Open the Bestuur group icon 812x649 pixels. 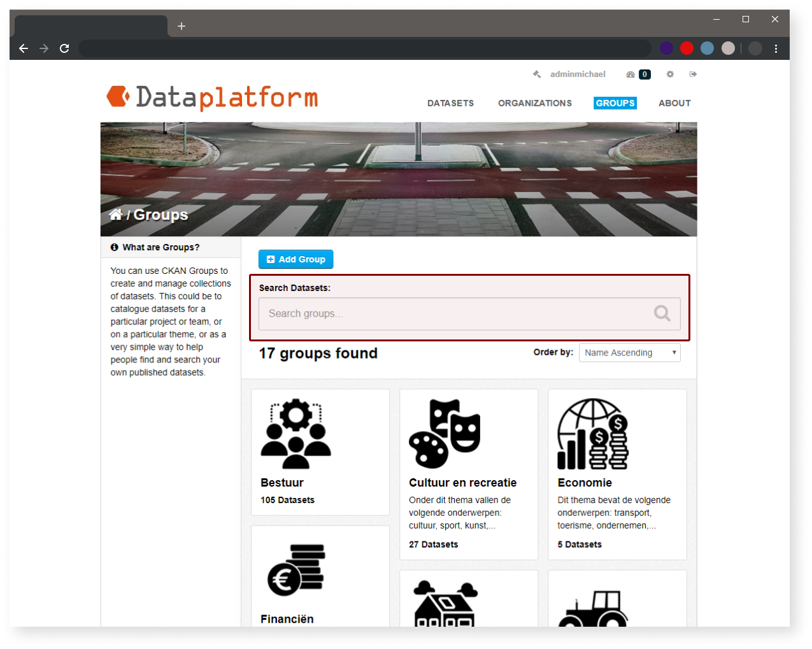[296, 434]
